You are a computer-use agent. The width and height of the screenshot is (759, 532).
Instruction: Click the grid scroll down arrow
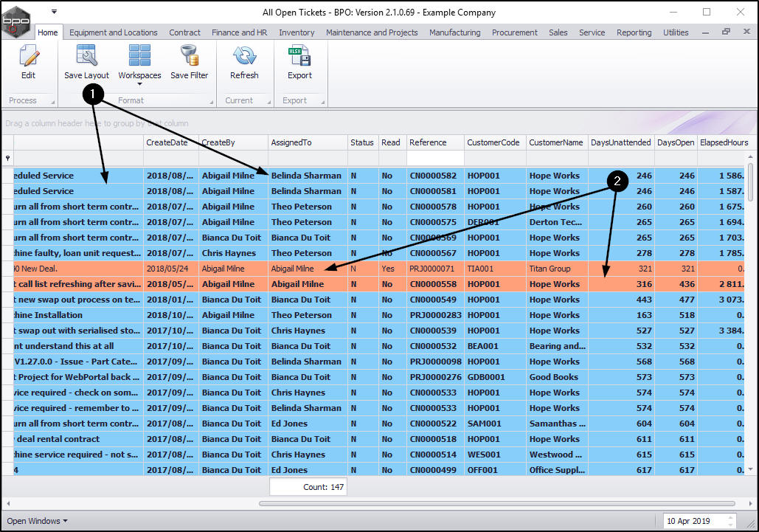[750, 469]
